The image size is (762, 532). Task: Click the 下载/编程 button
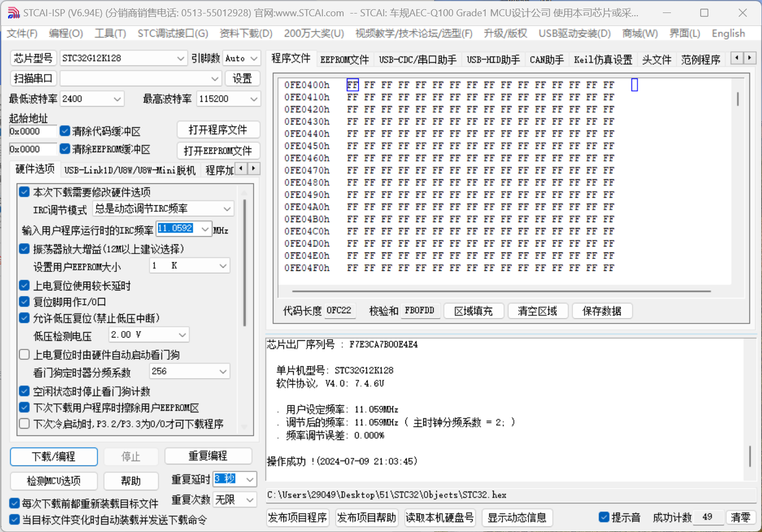click(x=54, y=457)
